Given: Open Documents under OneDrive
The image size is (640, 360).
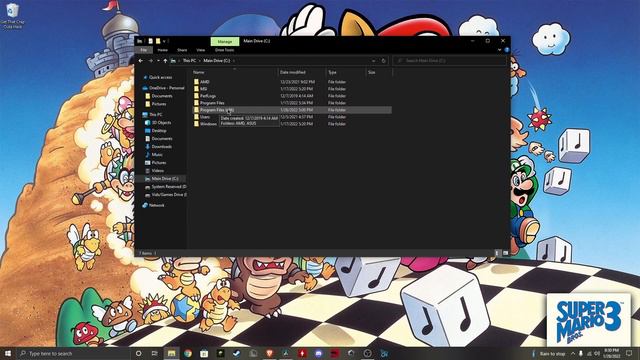Looking at the screenshot, I should coord(162,96).
